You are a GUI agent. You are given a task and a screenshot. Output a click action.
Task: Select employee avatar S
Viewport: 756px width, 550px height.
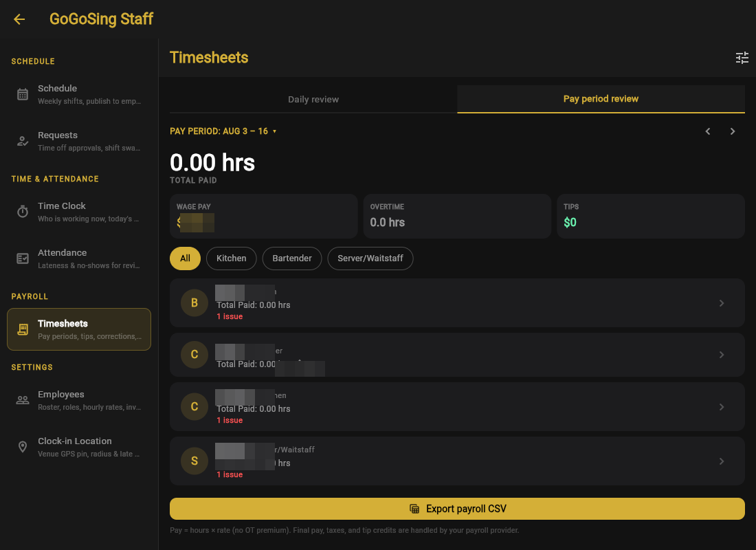194,461
